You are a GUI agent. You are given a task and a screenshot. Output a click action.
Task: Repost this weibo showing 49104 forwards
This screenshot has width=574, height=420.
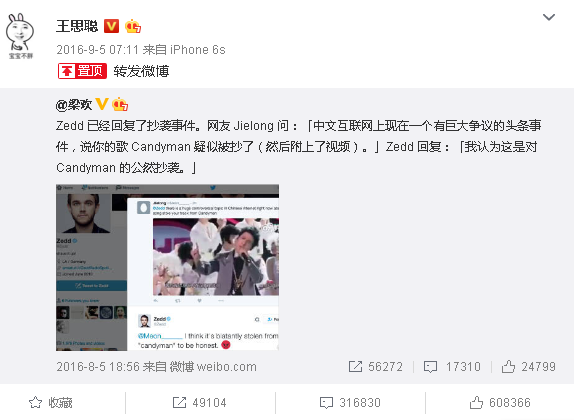tap(200, 402)
